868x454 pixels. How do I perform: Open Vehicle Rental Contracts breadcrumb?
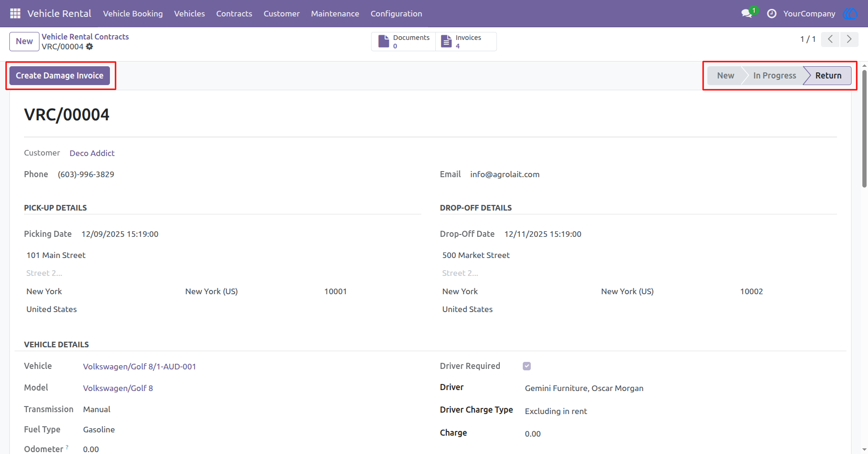click(85, 37)
